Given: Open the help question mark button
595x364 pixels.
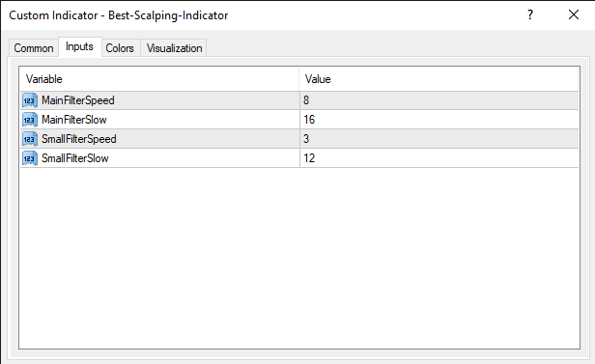Looking at the screenshot, I should tap(530, 15).
